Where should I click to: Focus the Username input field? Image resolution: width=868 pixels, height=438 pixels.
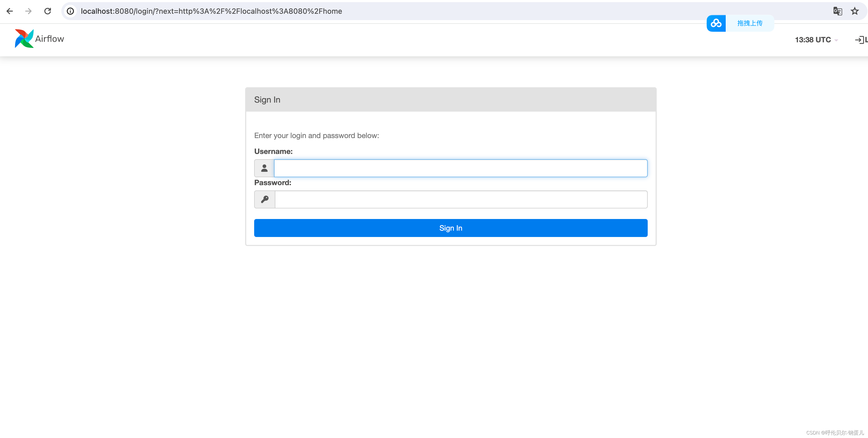[461, 168]
